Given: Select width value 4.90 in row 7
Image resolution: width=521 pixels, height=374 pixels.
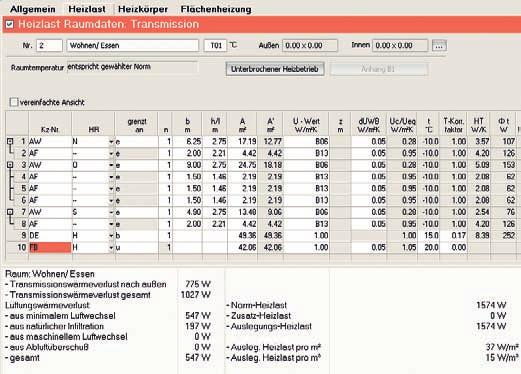Looking at the screenshot, I should pos(187,212).
